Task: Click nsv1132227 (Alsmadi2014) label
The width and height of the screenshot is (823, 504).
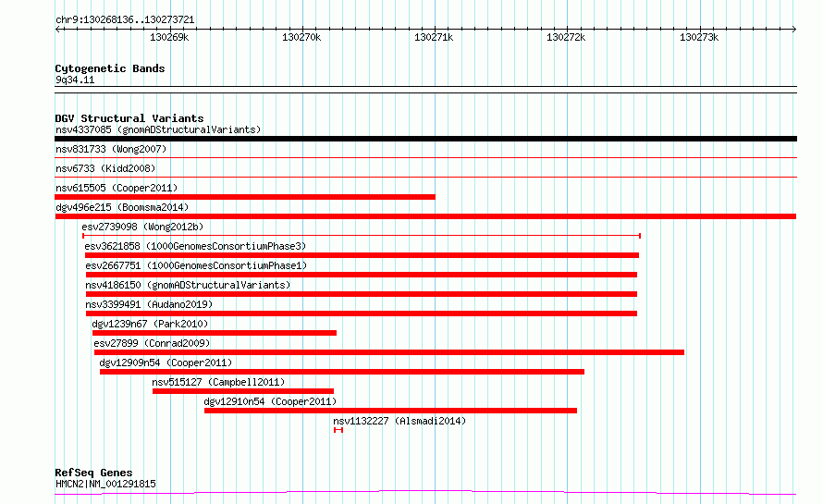Action: coord(399,421)
